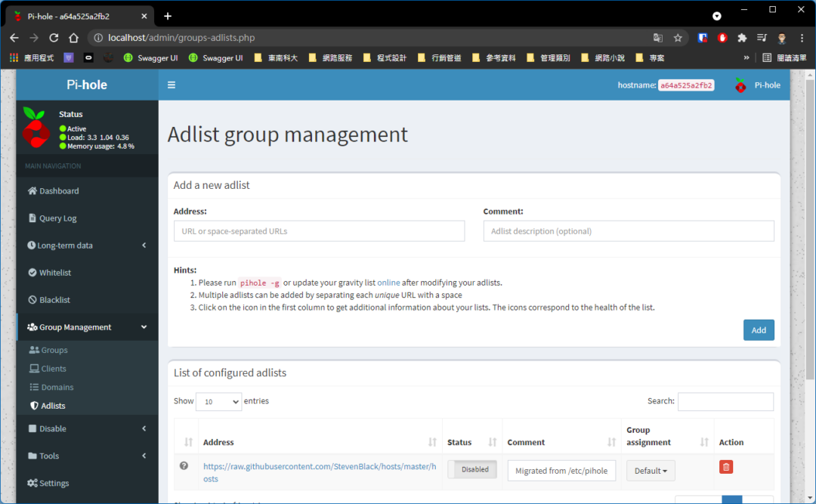Click the page vertical scrollbar
Screen dimensions: 816x504
(x=810, y=229)
